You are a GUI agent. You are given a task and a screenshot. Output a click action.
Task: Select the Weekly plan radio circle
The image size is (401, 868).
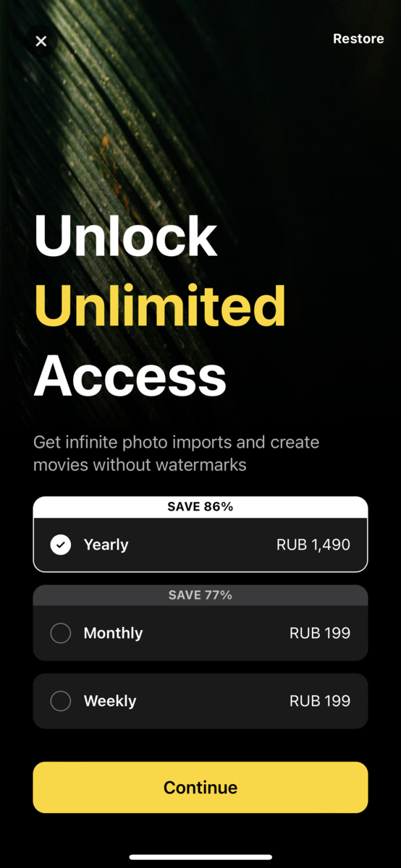point(61,701)
